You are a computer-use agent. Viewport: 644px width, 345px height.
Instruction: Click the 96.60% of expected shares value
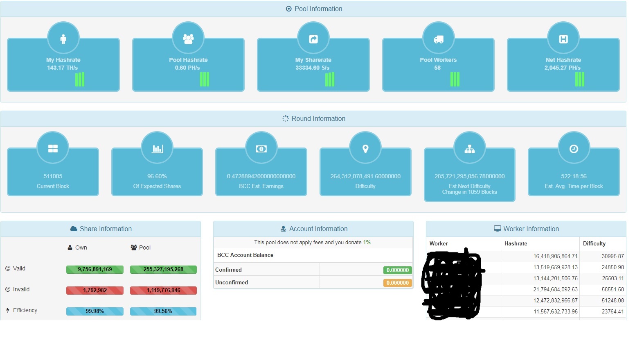point(157,176)
